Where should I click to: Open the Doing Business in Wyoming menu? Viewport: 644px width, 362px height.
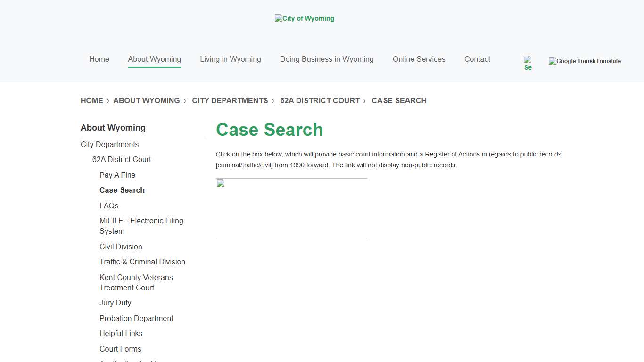pos(326,59)
